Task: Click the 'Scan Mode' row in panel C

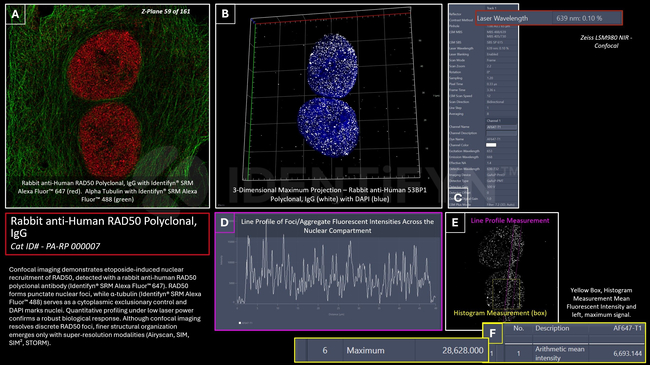Action: tap(483, 60)
